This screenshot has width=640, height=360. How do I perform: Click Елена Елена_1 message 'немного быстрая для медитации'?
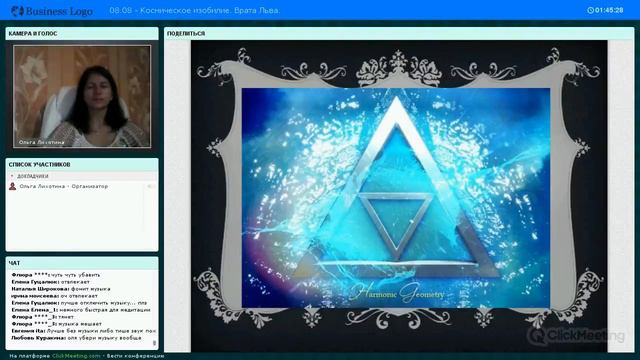[x=81, y=310]
